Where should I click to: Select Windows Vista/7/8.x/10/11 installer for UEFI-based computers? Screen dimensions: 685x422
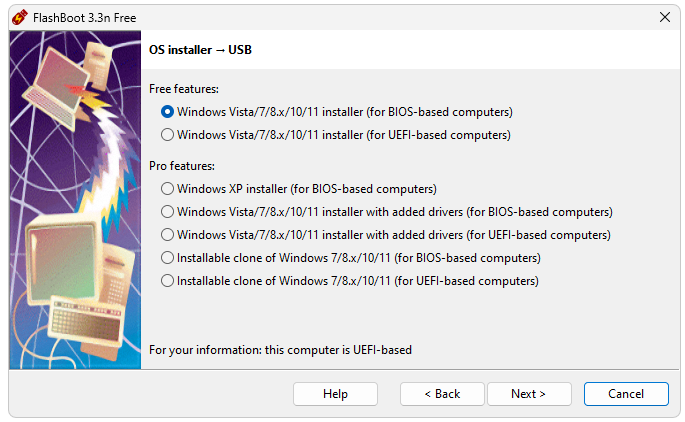(x=168, y=135)
